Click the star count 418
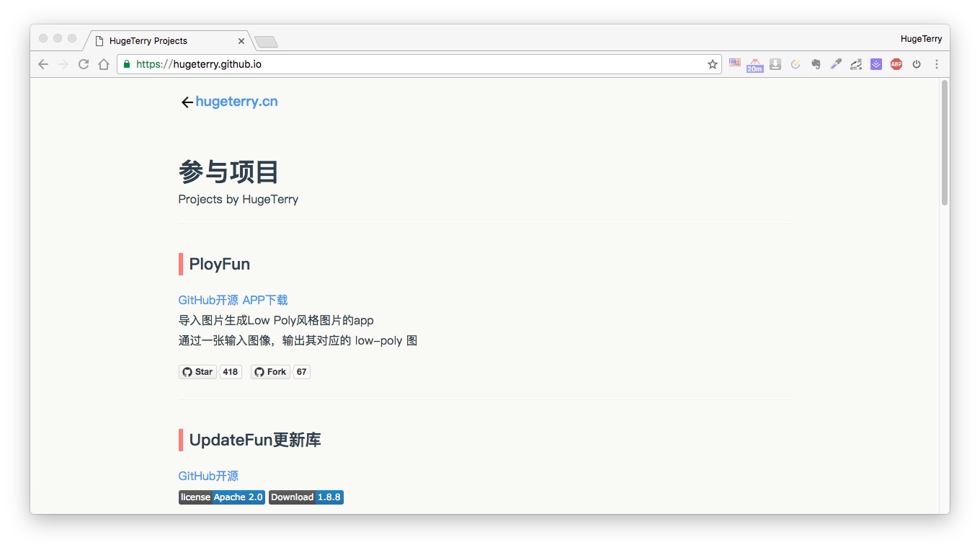The height and width of the screenshot is (550, 980). (231, 372)
